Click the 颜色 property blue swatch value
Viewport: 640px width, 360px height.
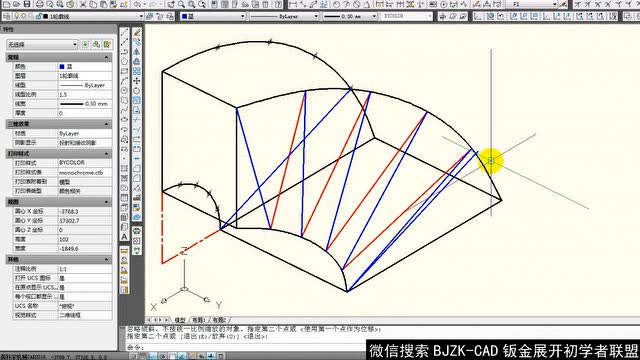pyautogui.click(x=62, y=66)
